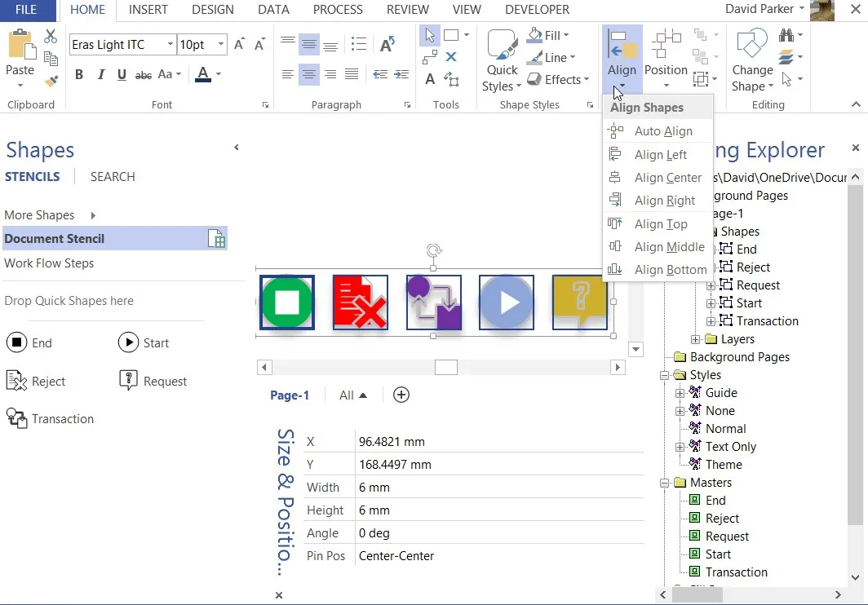
Task: Click the horizontal canvas scrollbar thumb
Action: coord(445,367)
